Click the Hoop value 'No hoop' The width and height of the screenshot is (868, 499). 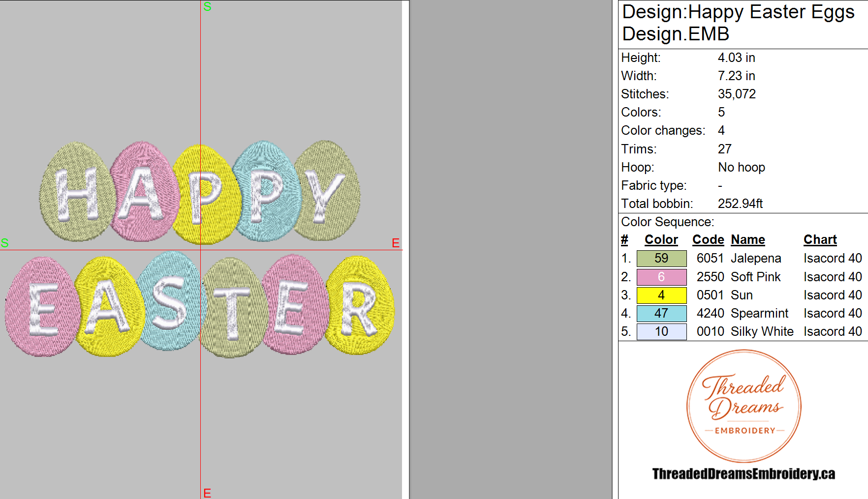(741, 167)
